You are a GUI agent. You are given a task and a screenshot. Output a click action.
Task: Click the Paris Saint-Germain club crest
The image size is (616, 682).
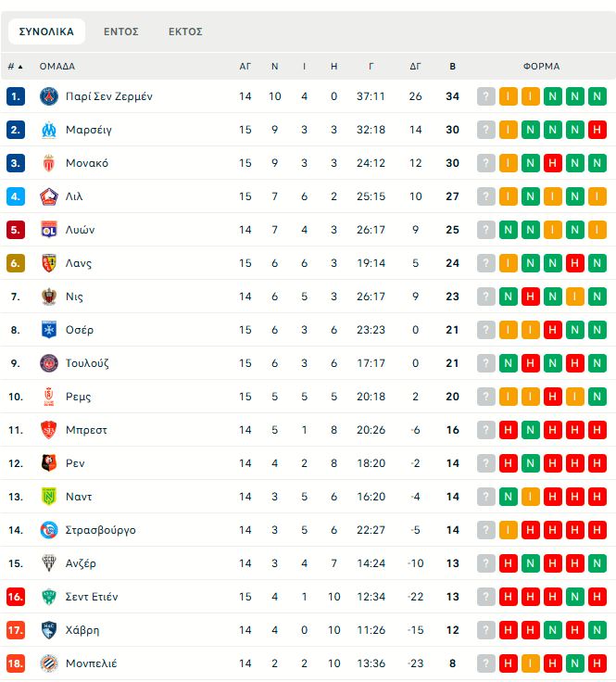pyautogui.click(x=49, y=96)
